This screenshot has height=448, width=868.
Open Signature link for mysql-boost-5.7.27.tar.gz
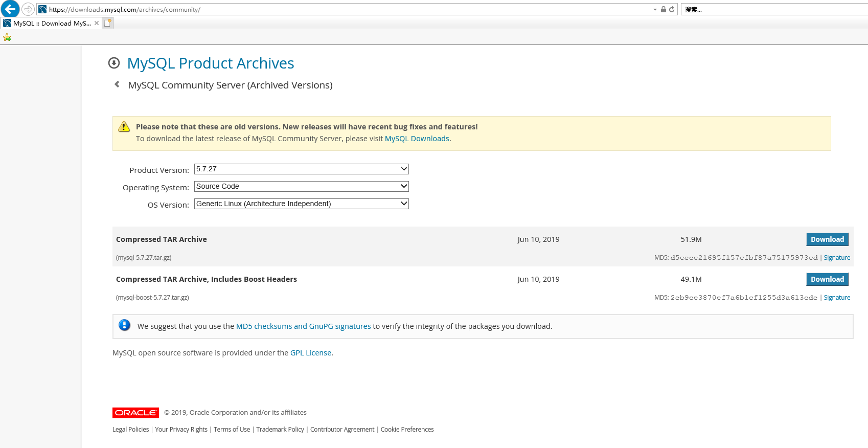pyautogui.click(x=837, y=298)
